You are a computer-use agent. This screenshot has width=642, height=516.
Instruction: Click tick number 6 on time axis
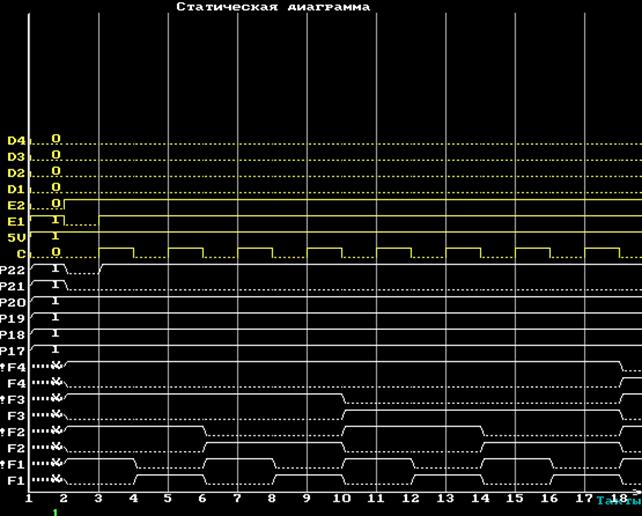coord(203,498)
